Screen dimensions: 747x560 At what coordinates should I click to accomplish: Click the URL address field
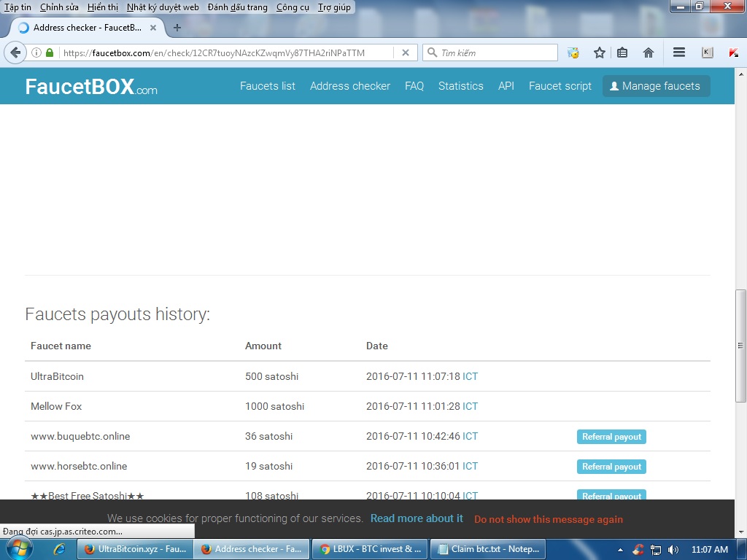(227, 52)
